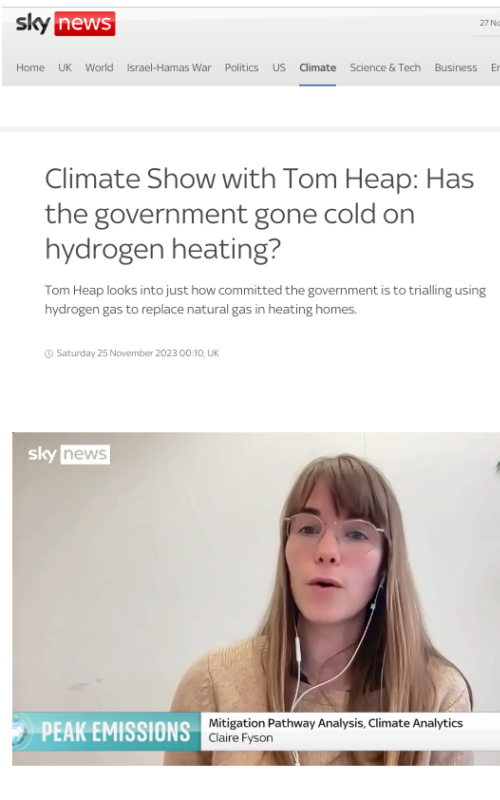Open the Home menu item

coord(30,67)
